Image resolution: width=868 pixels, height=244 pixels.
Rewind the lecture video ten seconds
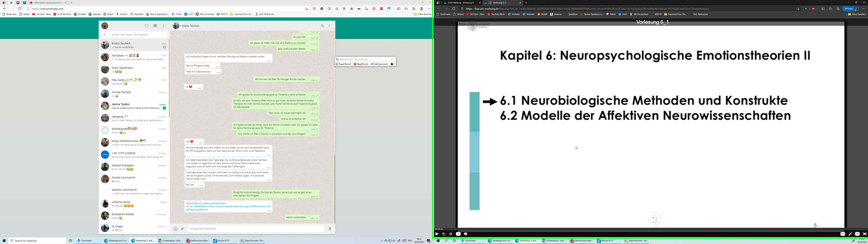click(444, 234)
